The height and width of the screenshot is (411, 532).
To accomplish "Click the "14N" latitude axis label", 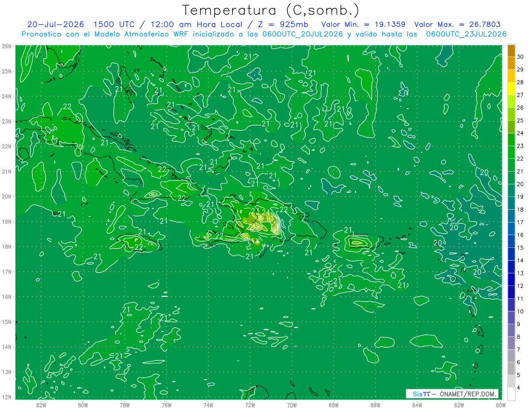I will tap(6, 347).
